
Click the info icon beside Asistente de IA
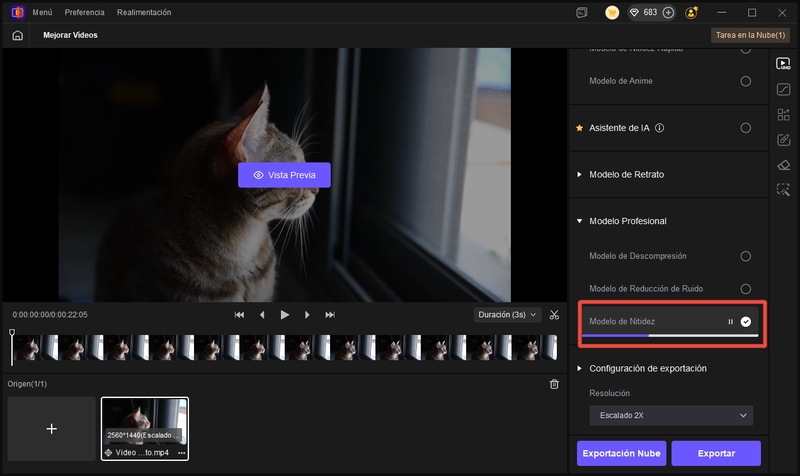[x=660, y=128]
